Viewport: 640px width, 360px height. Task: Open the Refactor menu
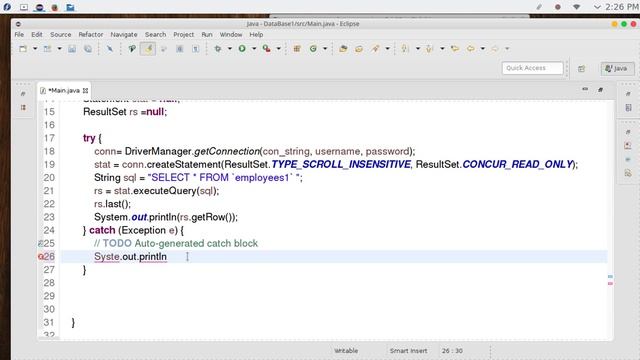(x=91, y=35)
